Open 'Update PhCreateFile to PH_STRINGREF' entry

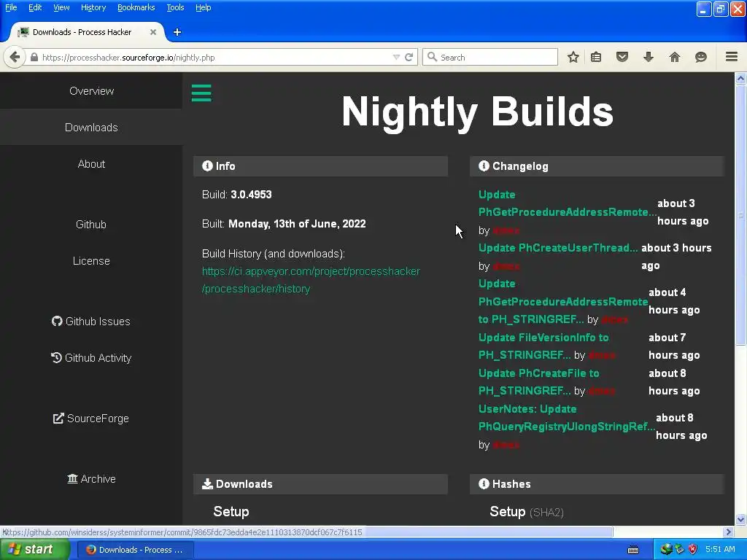pyautogui.click(x=539, y=382)
